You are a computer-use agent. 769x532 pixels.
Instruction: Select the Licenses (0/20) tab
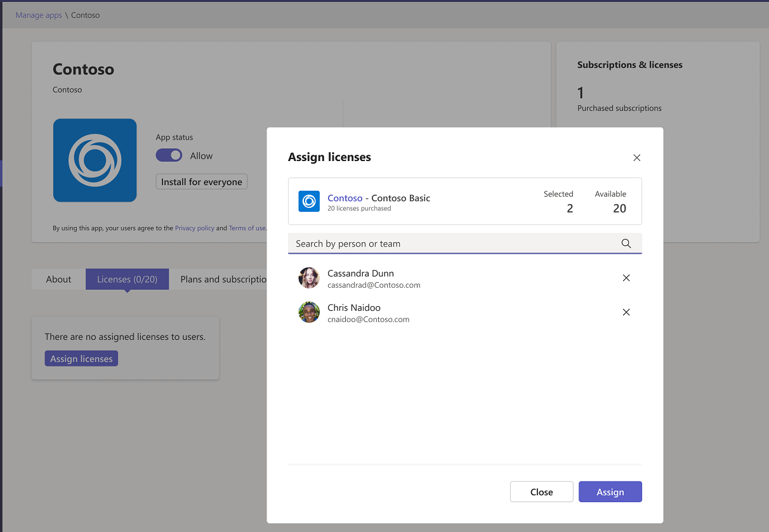pos(127,279)
